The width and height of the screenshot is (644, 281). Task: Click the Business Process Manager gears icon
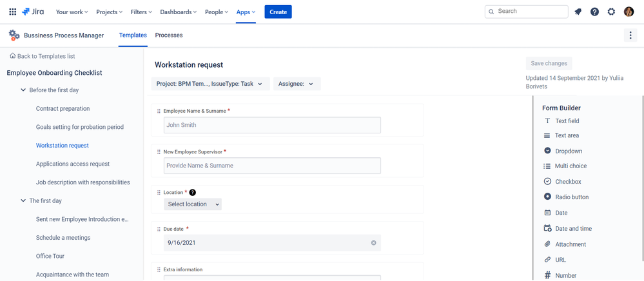tap(14, 35)
